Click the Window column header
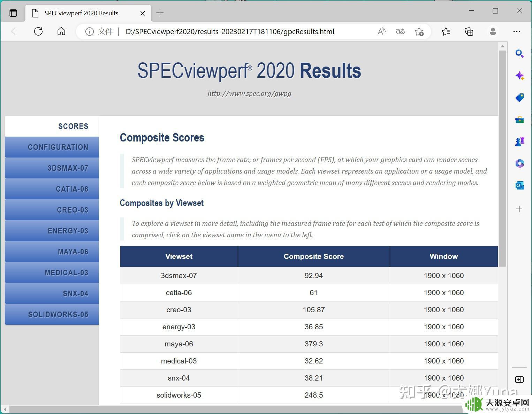The image size is (532, 414). 444,256
